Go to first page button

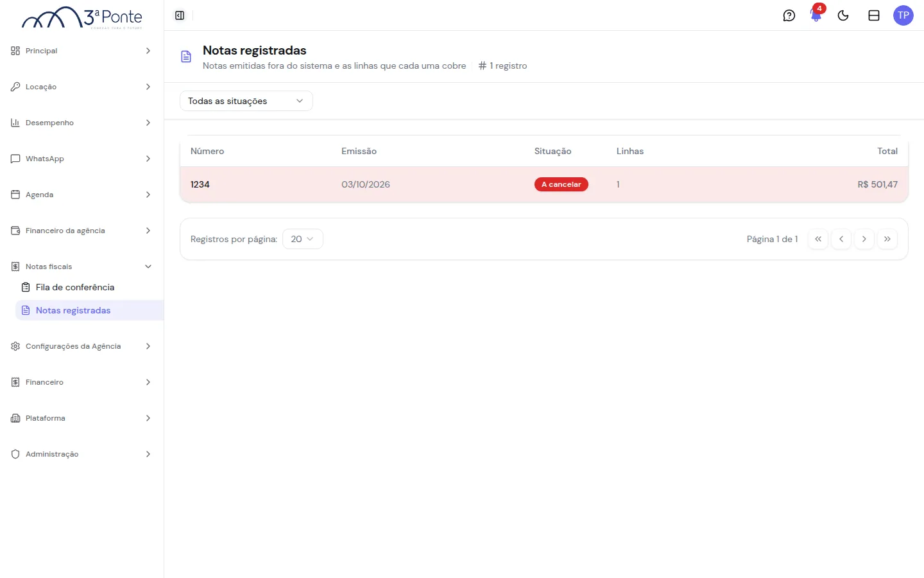point(818,239)
